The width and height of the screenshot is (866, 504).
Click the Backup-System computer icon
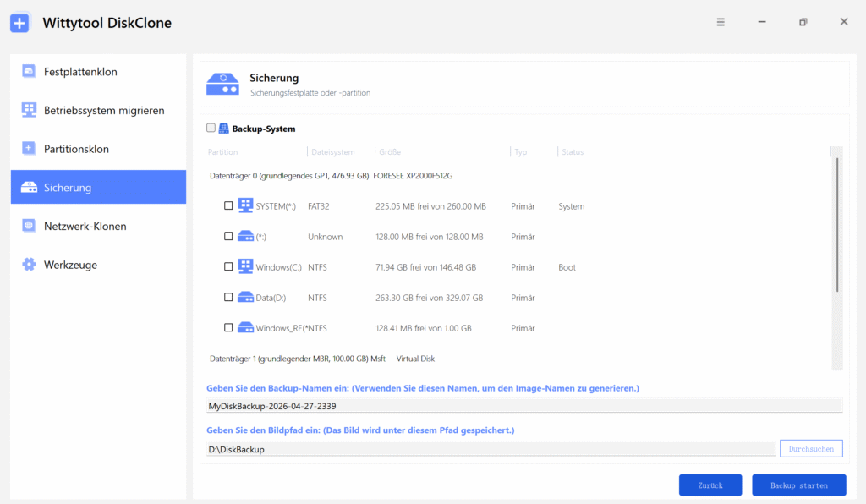click(x=223, y=129)
